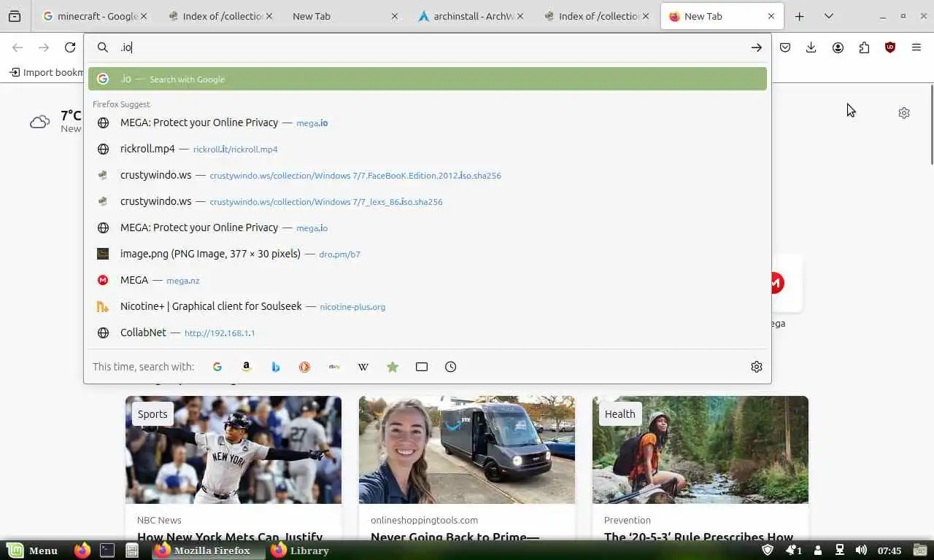Launch Terminal from the taskbar
The width and height of the screenshot is (934, 560).
107,551
